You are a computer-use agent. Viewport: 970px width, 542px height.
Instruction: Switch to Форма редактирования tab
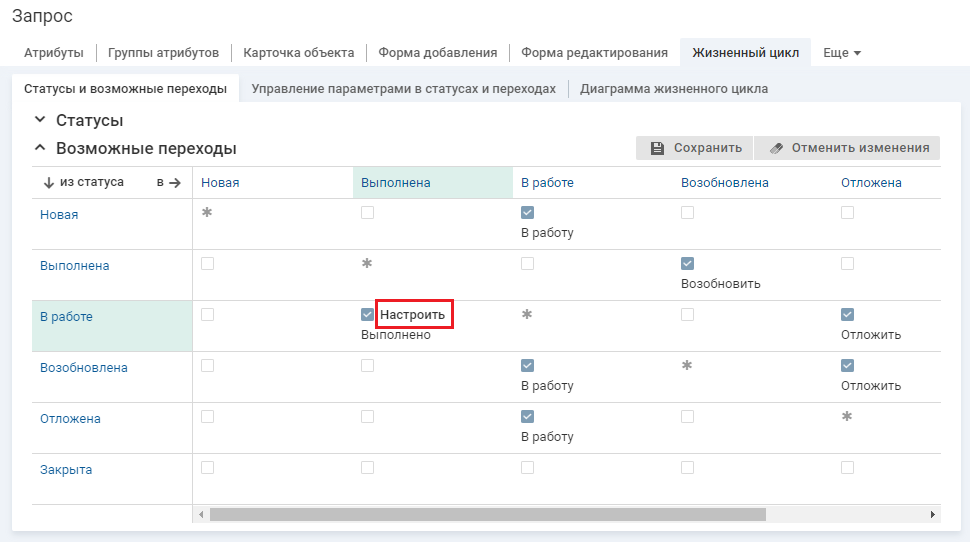tap(594, 53)
